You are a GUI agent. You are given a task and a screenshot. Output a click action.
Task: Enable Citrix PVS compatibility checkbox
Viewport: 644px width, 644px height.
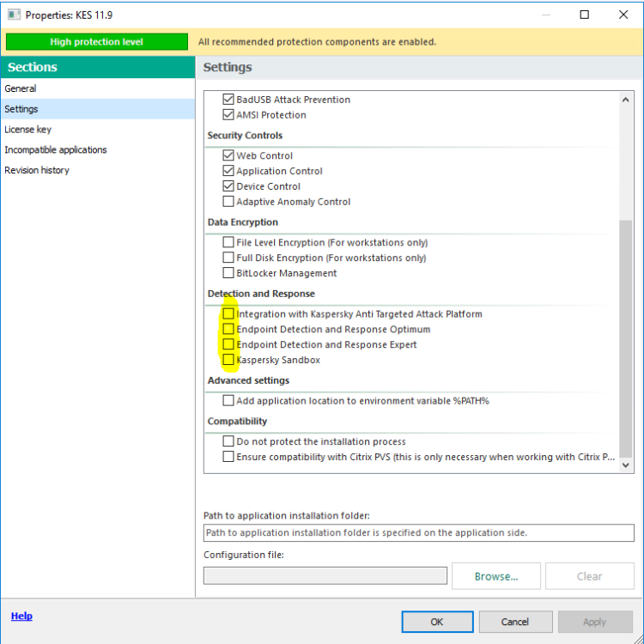[x=228, y=457]
